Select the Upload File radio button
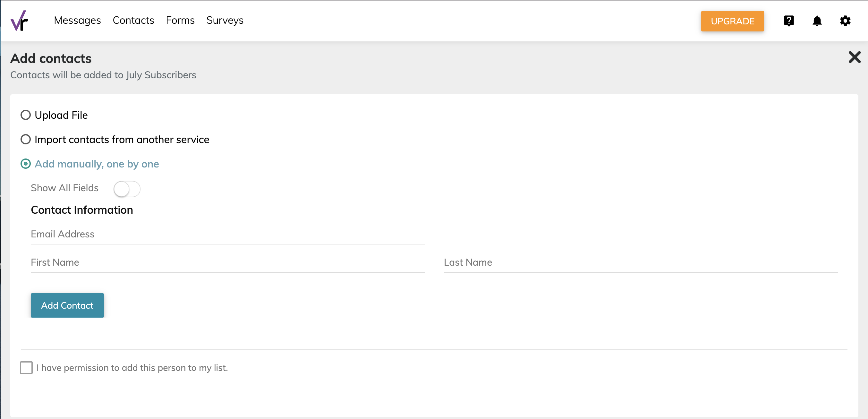Screen dimensions: 868x419 [x=26, y=115]
